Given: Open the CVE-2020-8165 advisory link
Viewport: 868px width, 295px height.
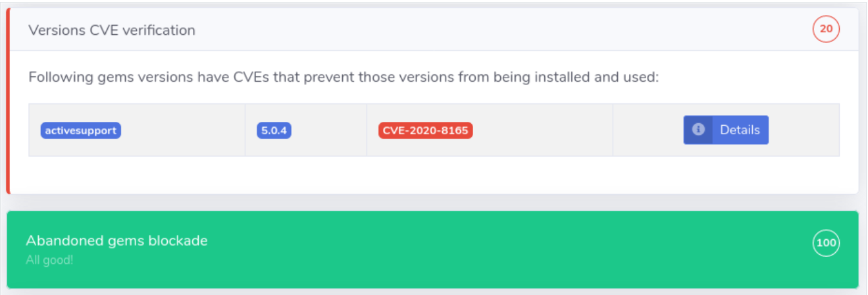Looking at the screenshot, I should 425,130.
